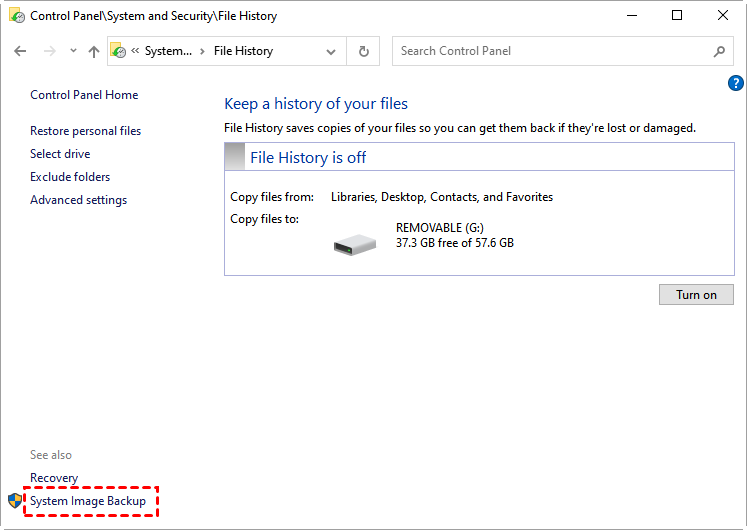747x530 pixels.
Task: Turn on File History
Action: point(696,295)
